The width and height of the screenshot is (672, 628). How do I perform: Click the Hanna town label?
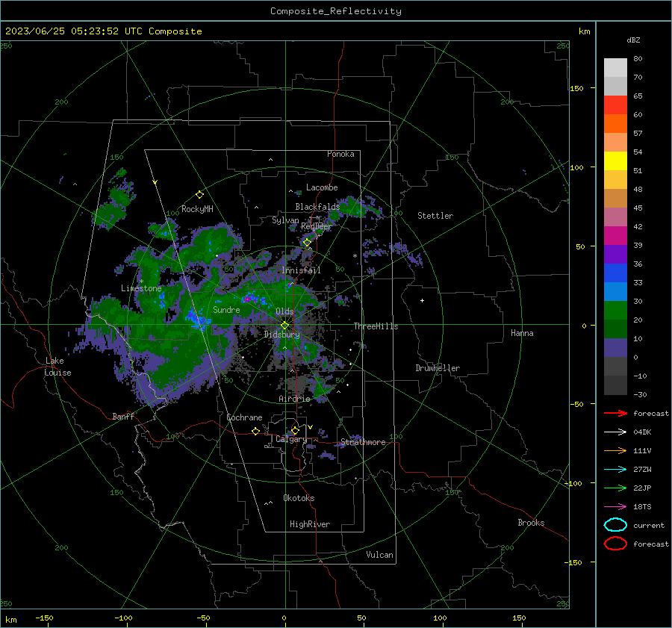tap(522, 333)
